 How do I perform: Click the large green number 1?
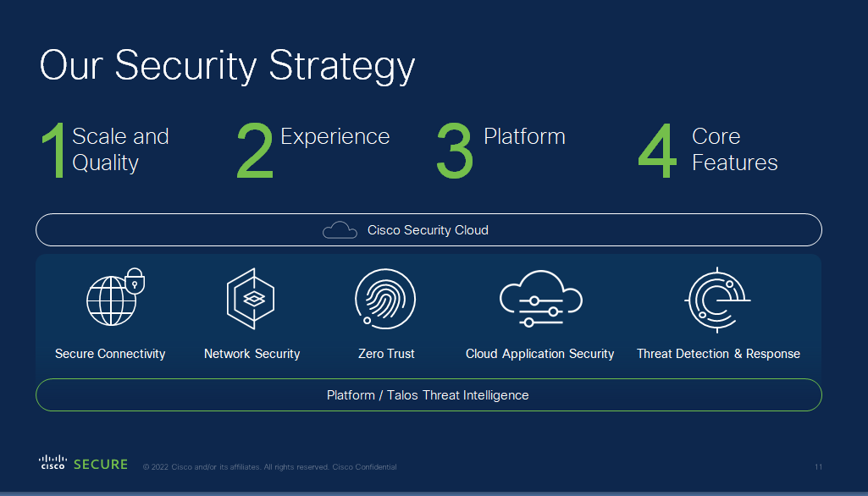[53, 151]
